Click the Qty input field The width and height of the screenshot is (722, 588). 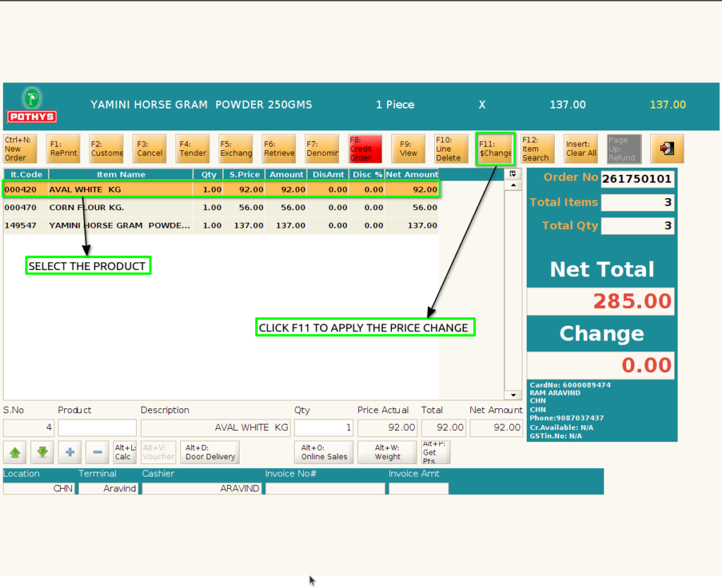(x=323, y=428)
